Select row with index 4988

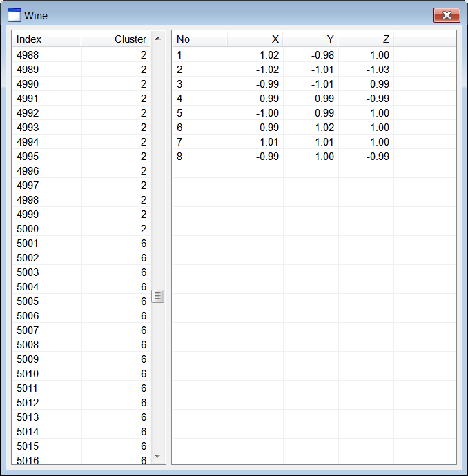pos(81,55)
